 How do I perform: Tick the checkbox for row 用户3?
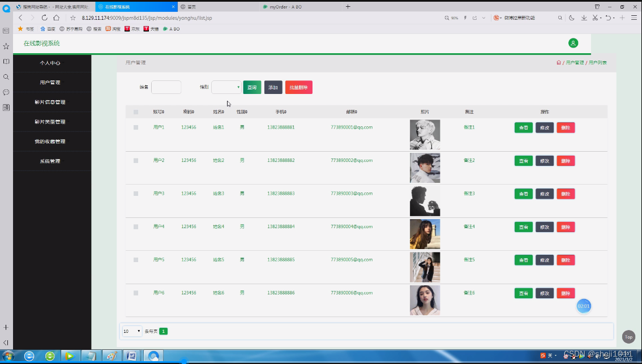[x=136, y=194]
